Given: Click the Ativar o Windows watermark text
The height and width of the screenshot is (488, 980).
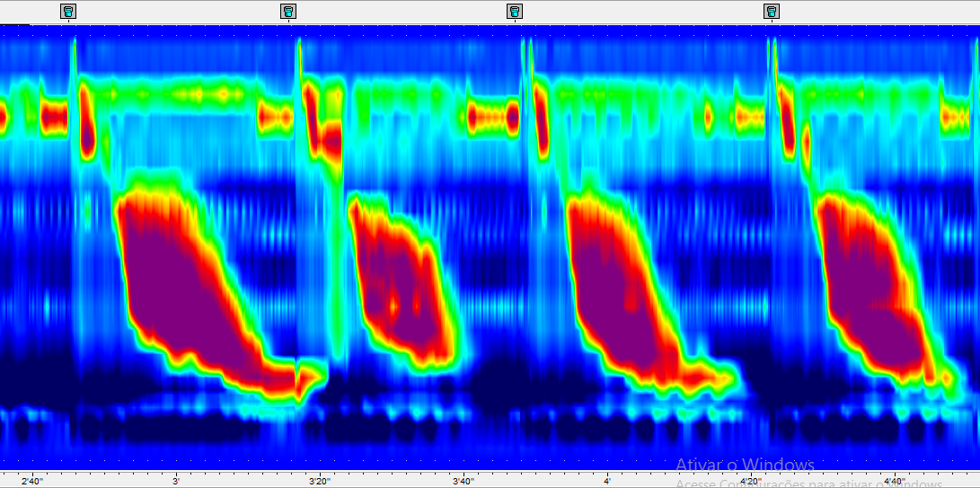Looking at the screenshot, I should (745, 465).
